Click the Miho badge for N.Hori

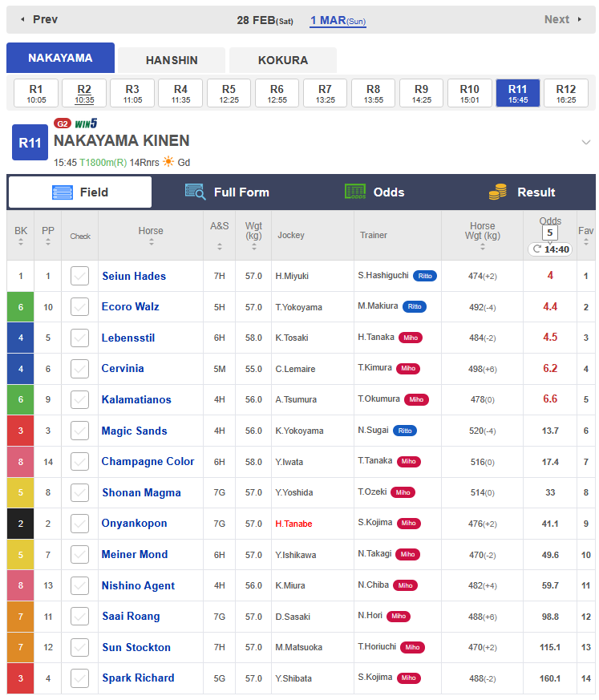(399, 616)
